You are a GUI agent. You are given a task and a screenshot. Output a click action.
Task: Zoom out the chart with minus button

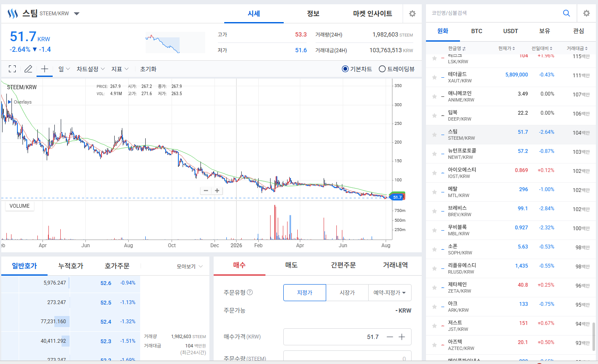pyautogui.click(x=206, y=191)
